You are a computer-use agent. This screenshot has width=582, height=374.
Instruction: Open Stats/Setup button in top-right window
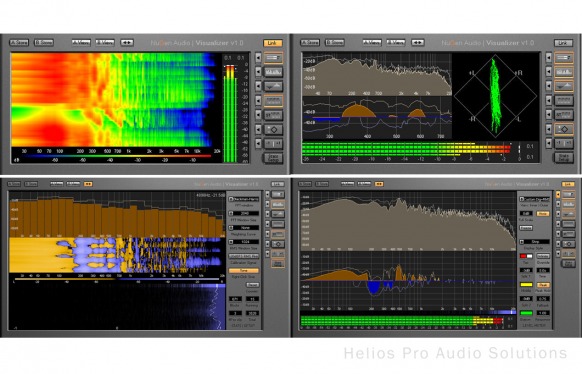pos(564,158)
